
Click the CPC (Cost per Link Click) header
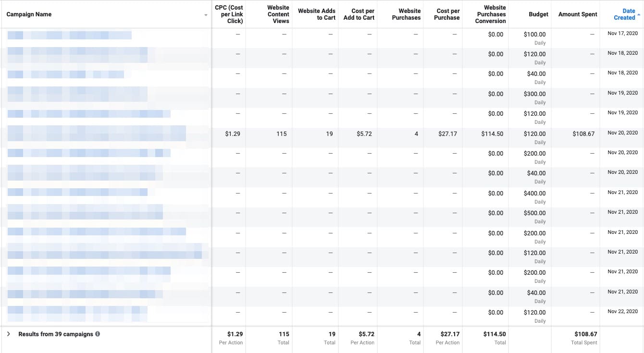click(x=229, y=14)
